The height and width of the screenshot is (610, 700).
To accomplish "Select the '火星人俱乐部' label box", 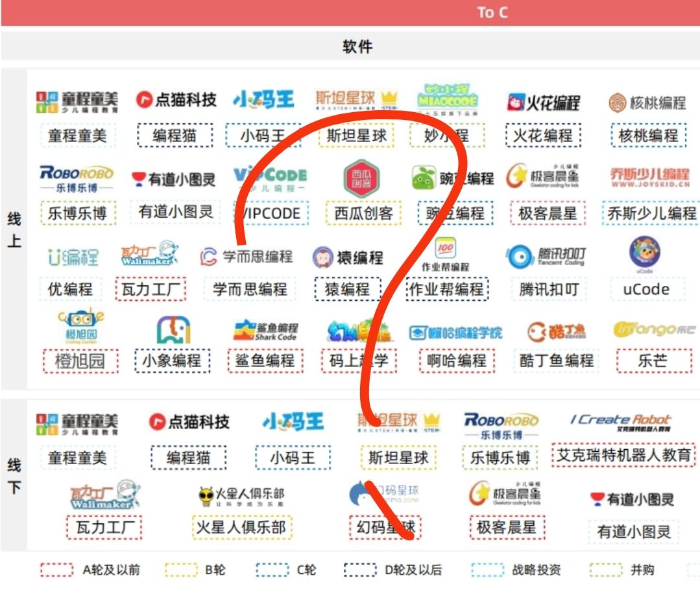I will (x=241, y=527).
